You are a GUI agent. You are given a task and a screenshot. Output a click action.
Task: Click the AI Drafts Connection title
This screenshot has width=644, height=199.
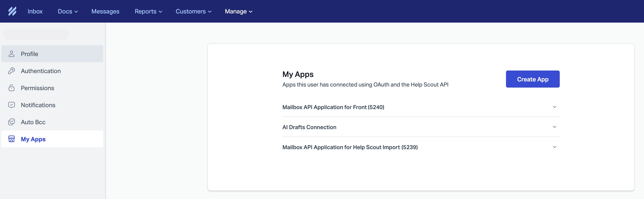[x=309, y=127]
